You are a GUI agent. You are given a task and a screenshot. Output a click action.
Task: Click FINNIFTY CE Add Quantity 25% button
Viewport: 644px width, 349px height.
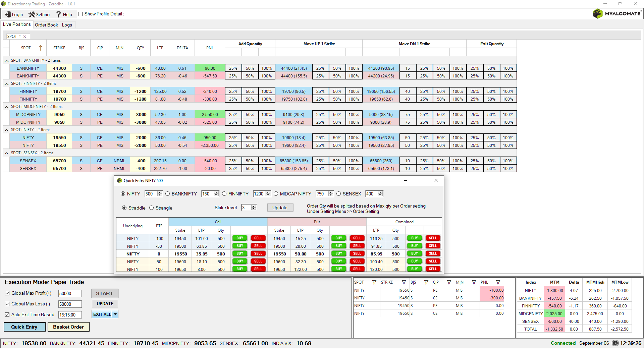tap(233, 92)
